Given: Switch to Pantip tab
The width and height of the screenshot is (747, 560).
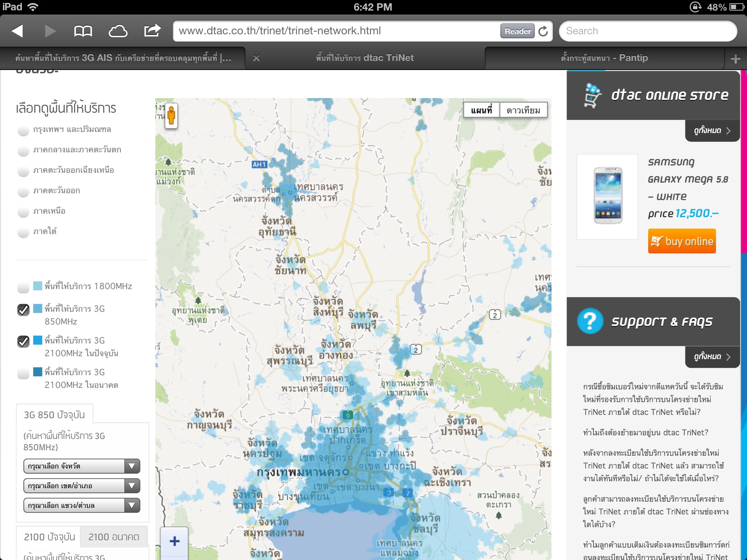Looking at the screenshot, I should 604,58.
